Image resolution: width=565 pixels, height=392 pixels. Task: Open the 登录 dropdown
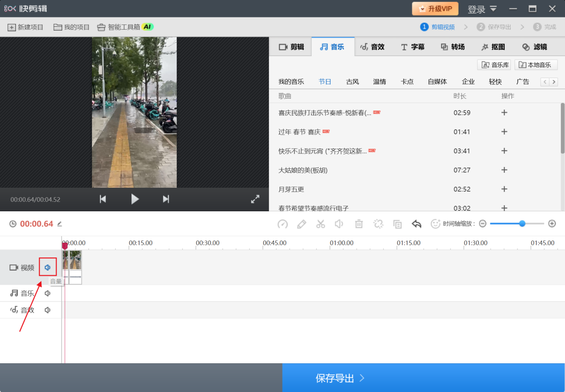pyautogui.click(x=482, y=9)
